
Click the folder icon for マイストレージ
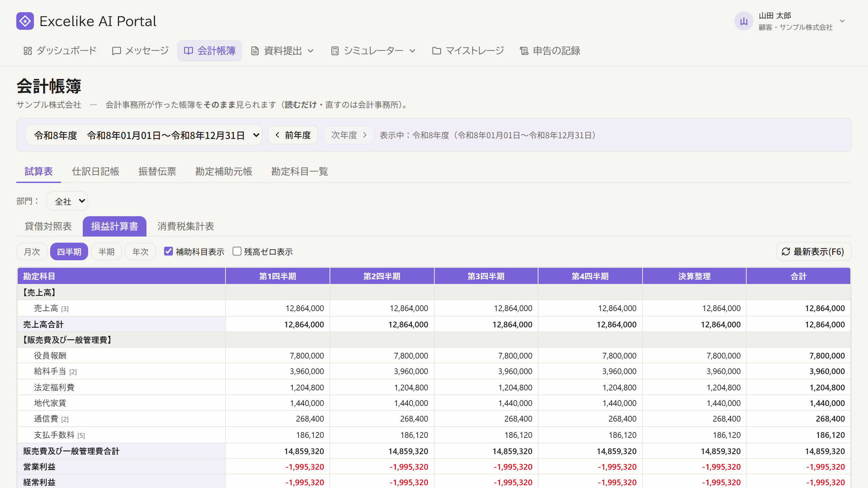437,51
